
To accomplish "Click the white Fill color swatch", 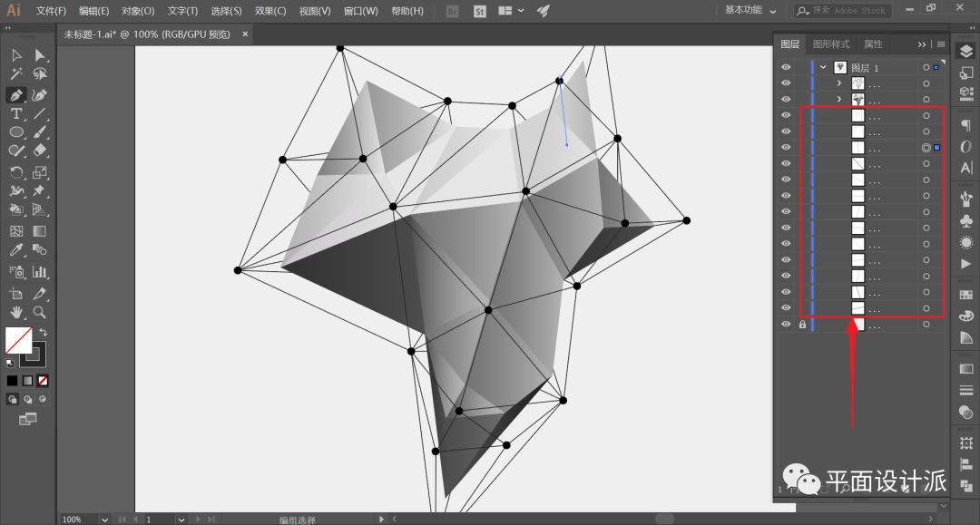I will pos(18,340).
